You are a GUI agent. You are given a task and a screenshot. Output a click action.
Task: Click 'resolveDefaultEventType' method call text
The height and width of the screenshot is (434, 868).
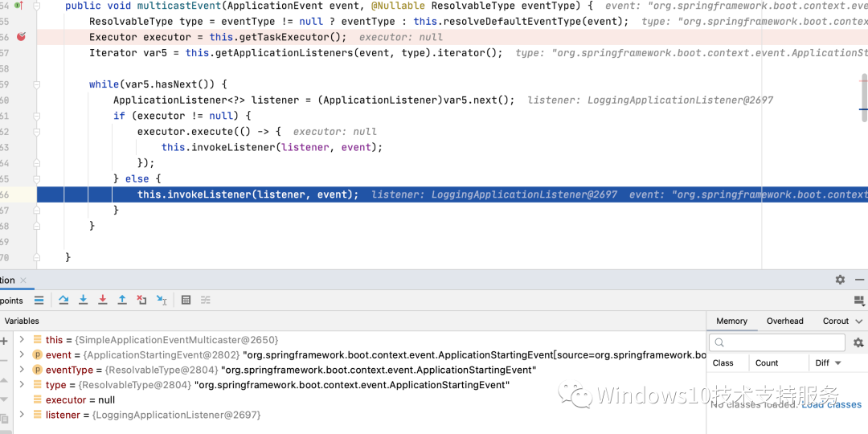point(512,22)
